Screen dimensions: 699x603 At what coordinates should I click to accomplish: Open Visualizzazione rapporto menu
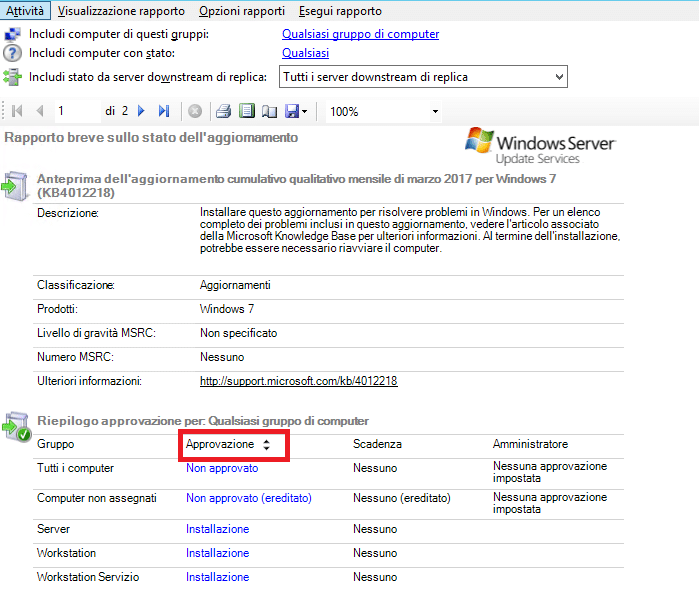[121, 11]
